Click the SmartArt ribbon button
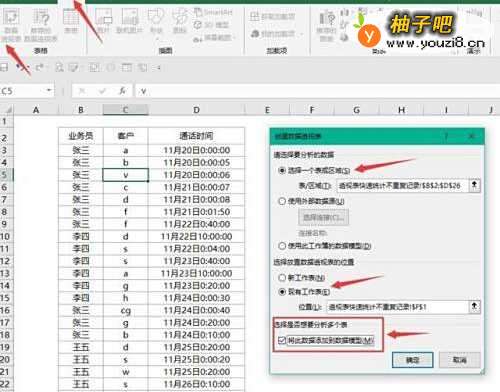Screen dimensions: 500x392 tap(213, 13)
